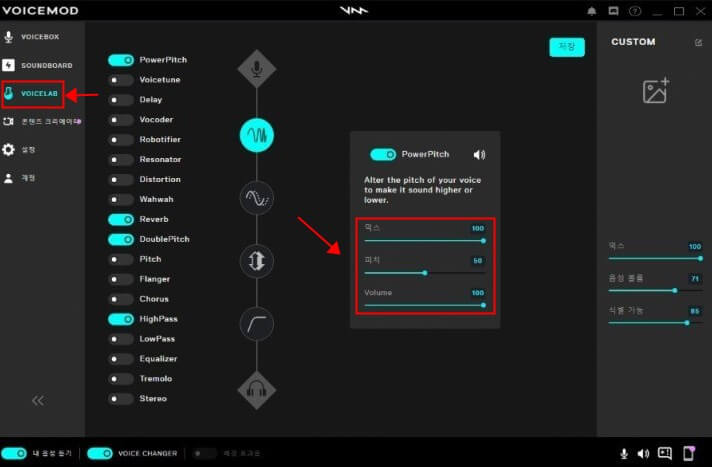Enable the Robotifier effect switch
This screenshot has height=467, width=712.
click(x=121, y=140)
